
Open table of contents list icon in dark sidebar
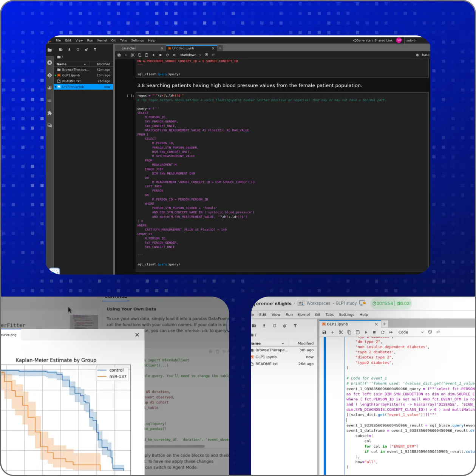pyautogui.click(x=49, y=100)
